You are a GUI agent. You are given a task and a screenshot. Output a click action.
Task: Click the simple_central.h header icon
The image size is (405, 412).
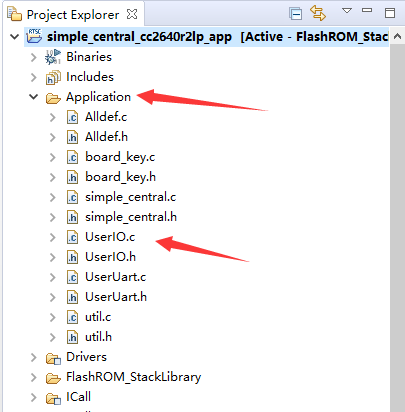pos(72,217)
